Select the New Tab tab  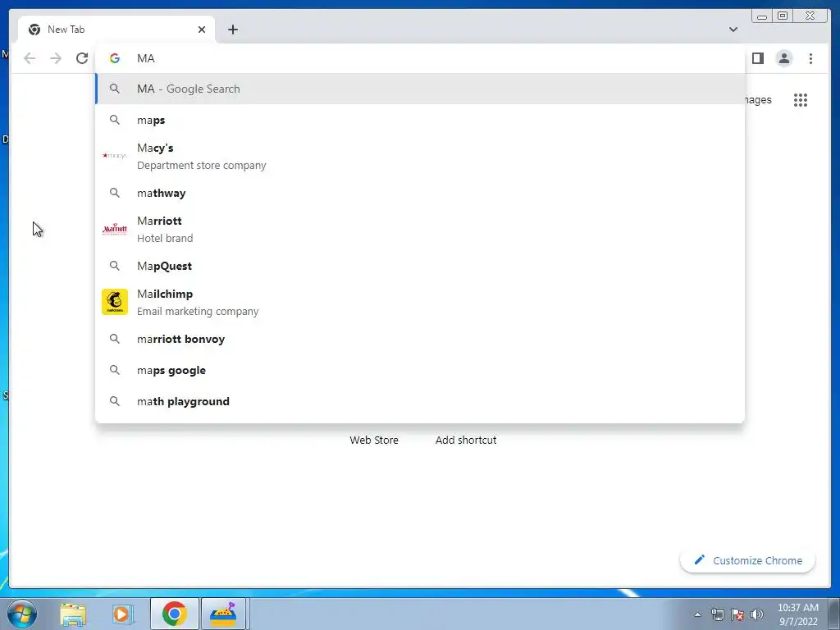[116, 30]
